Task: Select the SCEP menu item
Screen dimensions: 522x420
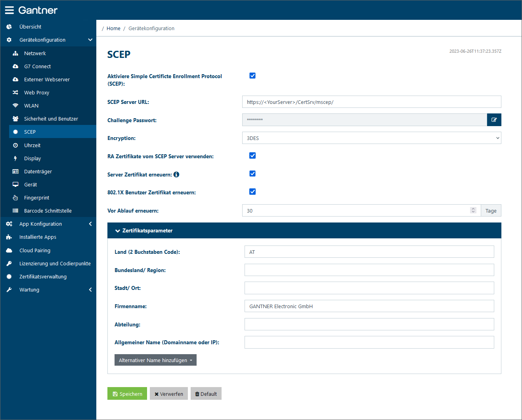Action: 52,132
